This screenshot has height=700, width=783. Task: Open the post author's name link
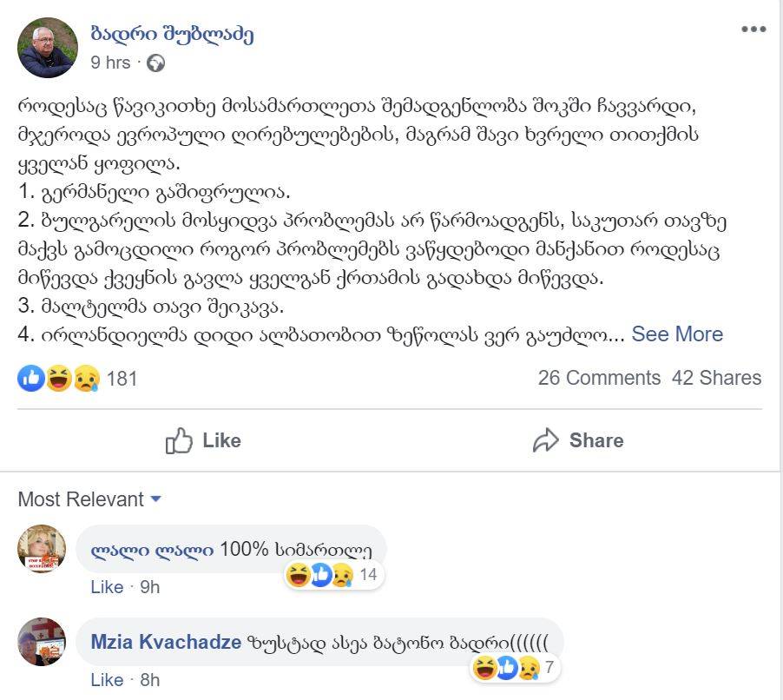click(172, 34)
